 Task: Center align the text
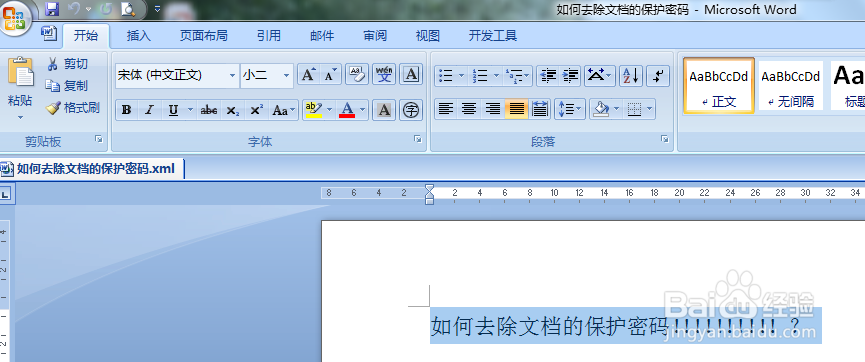(x=469, y=109)
